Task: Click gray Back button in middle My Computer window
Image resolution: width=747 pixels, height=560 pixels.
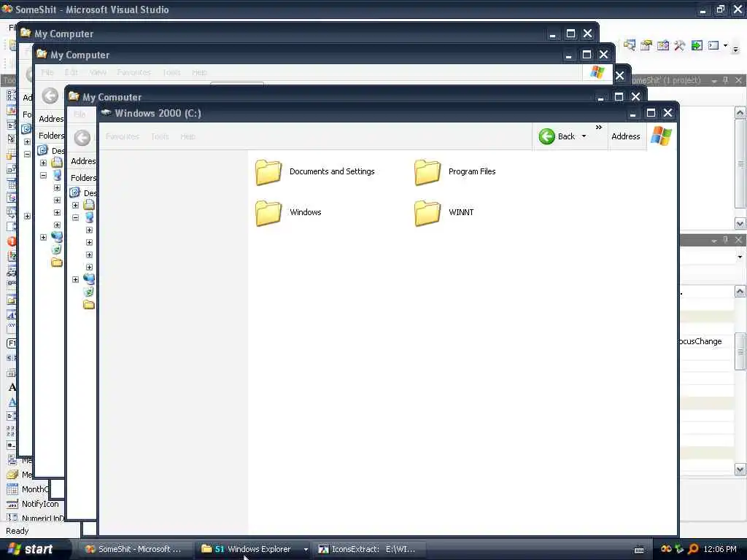Action: (x=50, y=96)
